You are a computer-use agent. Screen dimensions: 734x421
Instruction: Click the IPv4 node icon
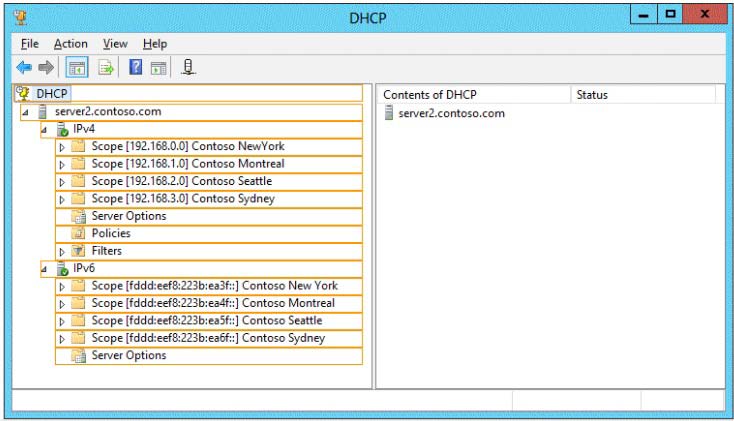62,129
